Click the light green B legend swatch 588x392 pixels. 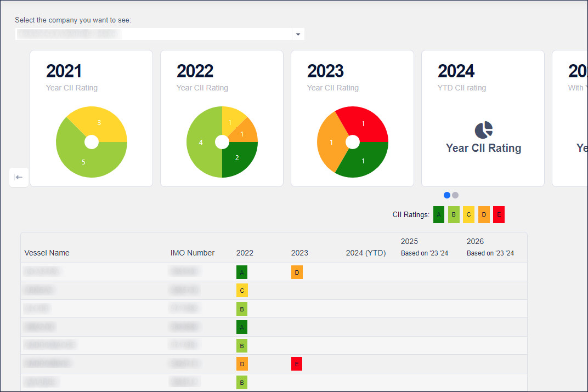(x=454, y=215)
